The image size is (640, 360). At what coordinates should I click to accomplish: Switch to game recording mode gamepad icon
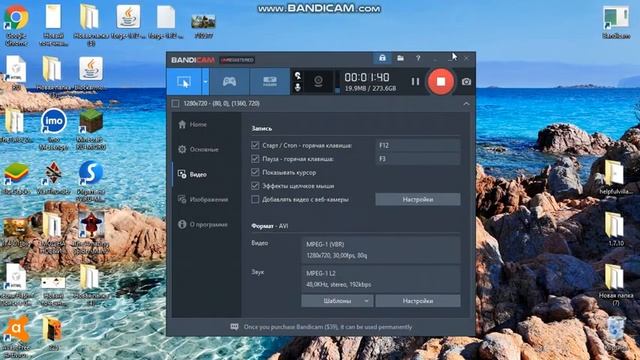point(229,82)
